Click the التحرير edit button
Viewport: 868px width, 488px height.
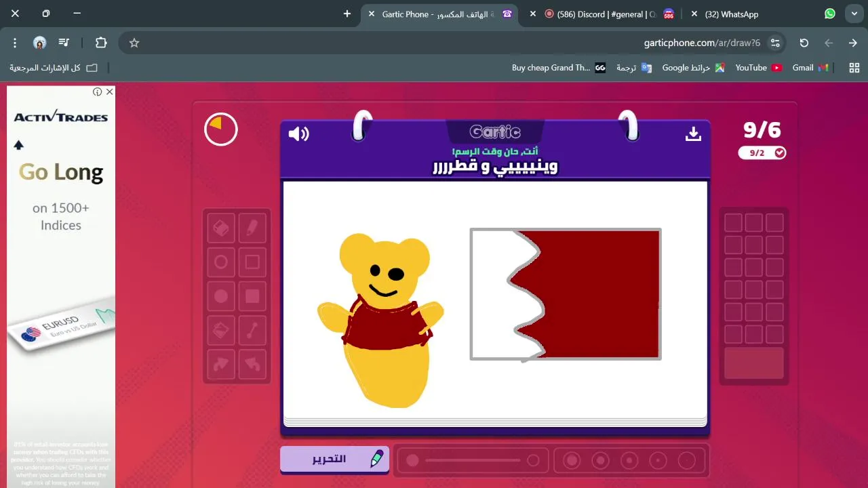(335, 459)
